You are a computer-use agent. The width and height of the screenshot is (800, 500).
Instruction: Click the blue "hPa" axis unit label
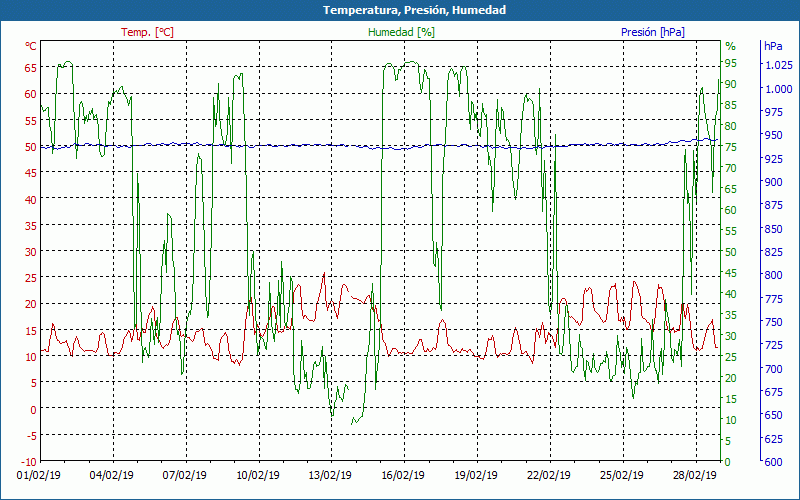773,46
